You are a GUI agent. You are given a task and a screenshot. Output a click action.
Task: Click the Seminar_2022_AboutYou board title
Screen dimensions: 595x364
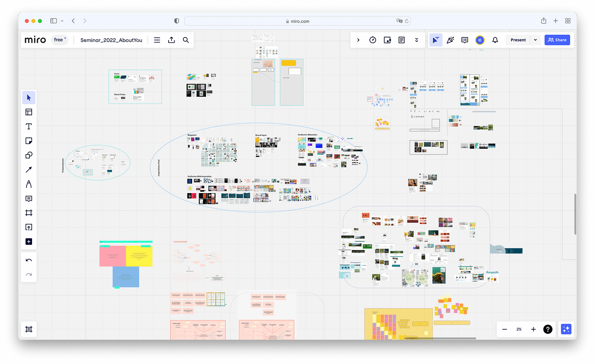pos(111,40)
